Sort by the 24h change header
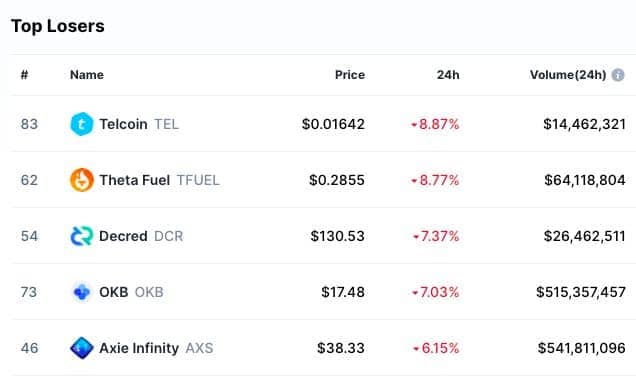The height and width of the screenshot is (381, 636). [448, 75]
